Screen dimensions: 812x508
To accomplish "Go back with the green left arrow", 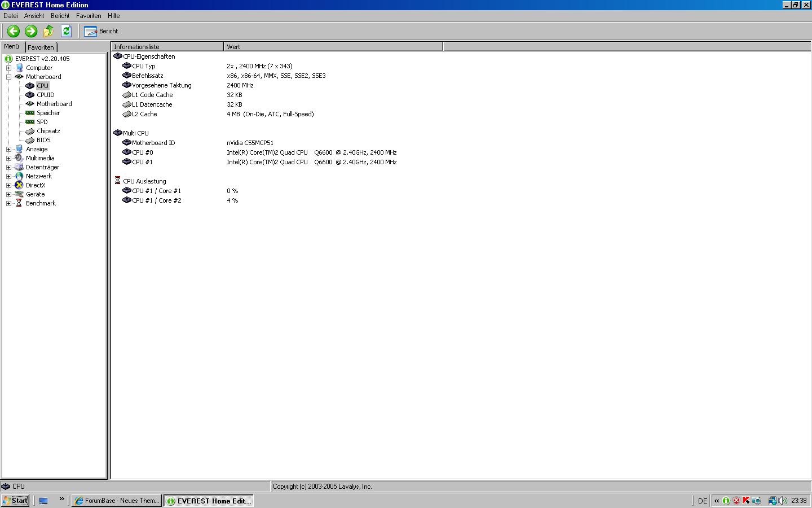I will point(14,31).
